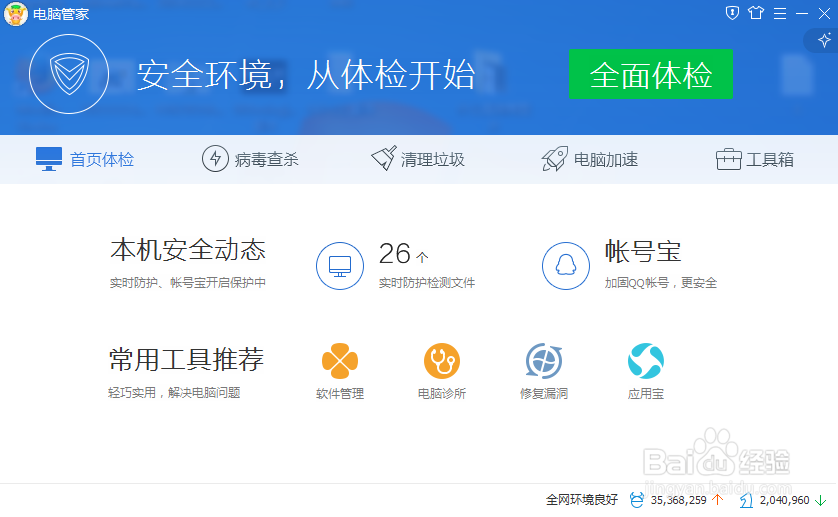This screenshot has width=838, height=517.
Task: Click the 常用工具推荐 heading
Action: click(x=187, y=359)
